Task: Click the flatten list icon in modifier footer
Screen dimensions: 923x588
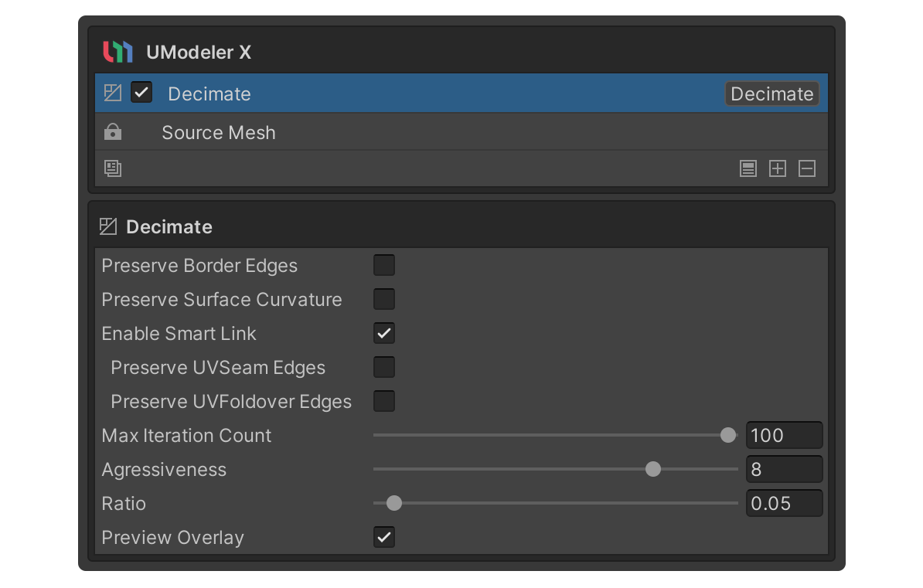Action: tap(748, 169)
